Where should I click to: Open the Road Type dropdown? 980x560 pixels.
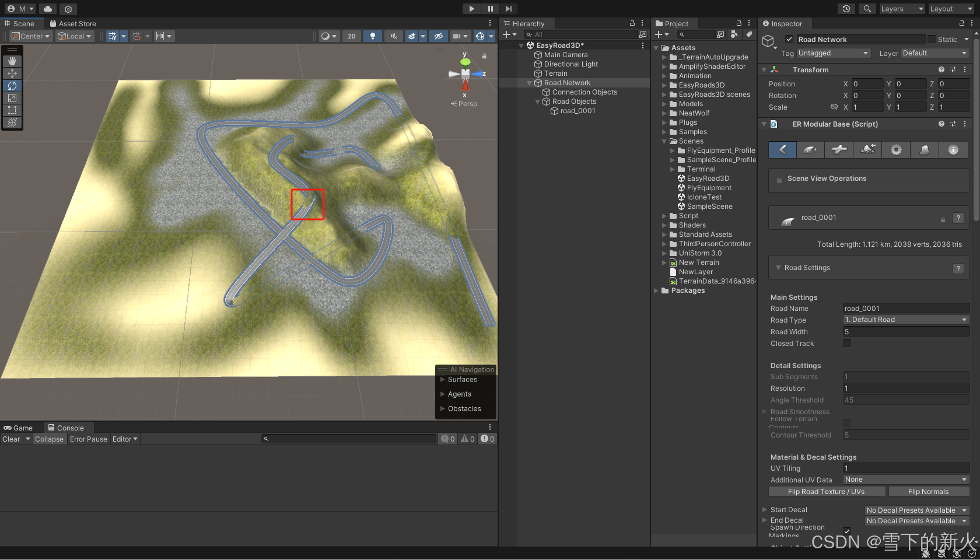pos(905,319)
